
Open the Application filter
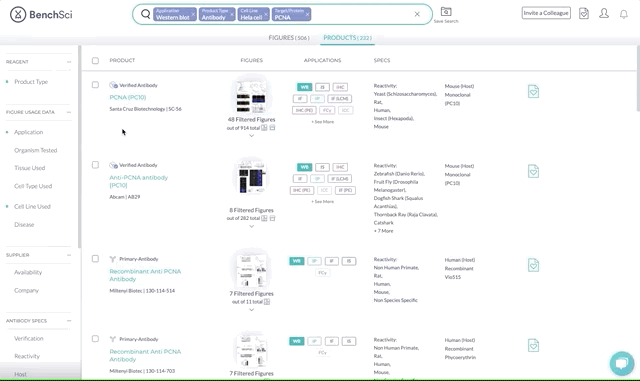click(29, 132)
